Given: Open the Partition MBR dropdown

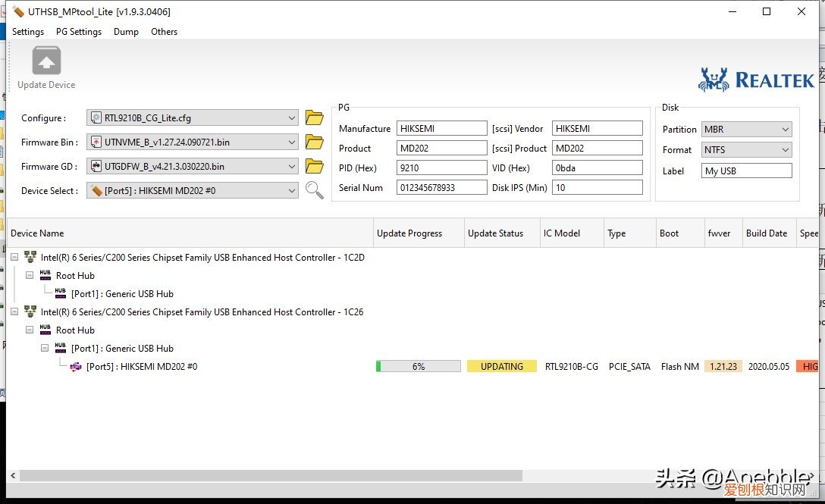Looking at the screenshot, I should (x=785, y=130).
